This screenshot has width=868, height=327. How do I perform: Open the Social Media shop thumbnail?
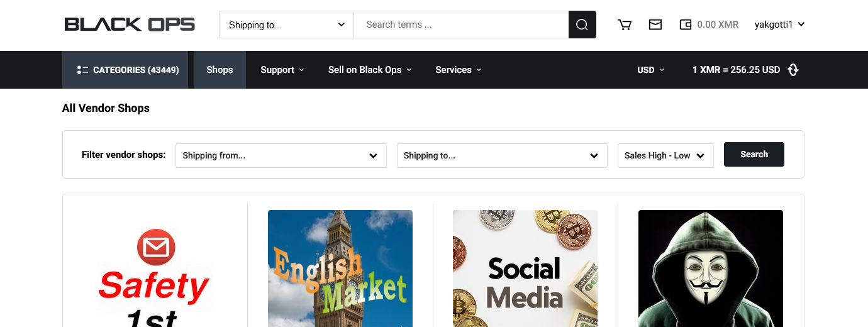[x=525, y=269]
